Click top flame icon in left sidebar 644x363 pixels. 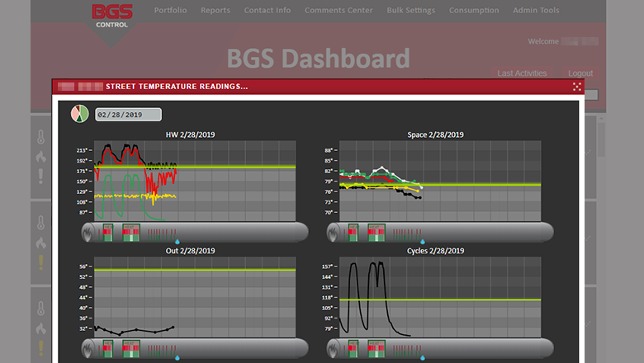tap(40, 157)
